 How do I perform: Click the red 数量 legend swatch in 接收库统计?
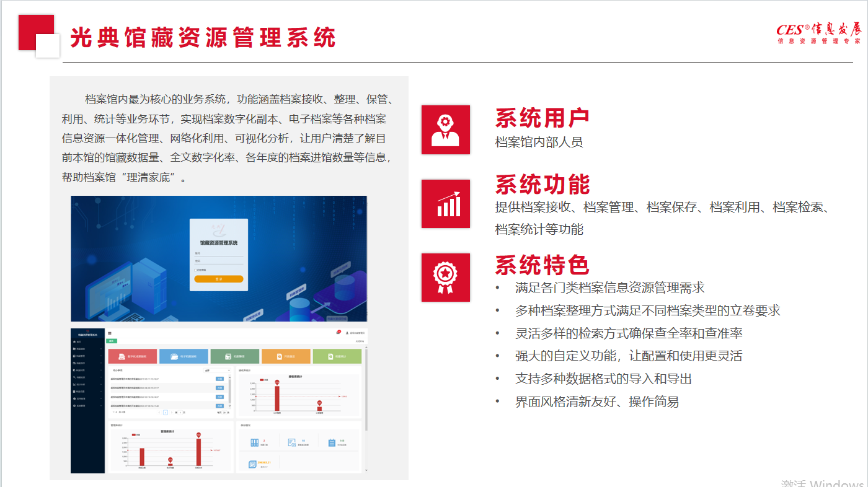(262, 380)
